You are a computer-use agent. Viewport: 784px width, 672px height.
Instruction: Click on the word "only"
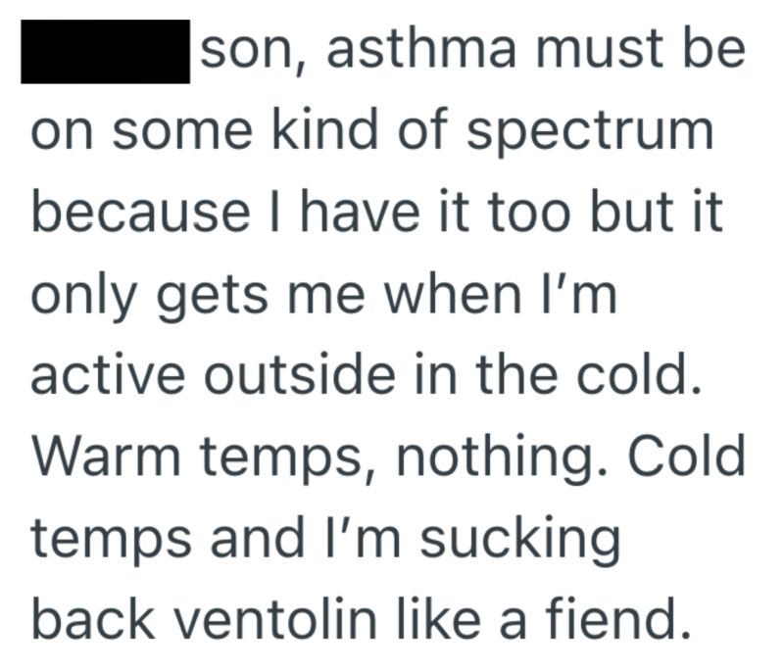[x=77, y=298]
